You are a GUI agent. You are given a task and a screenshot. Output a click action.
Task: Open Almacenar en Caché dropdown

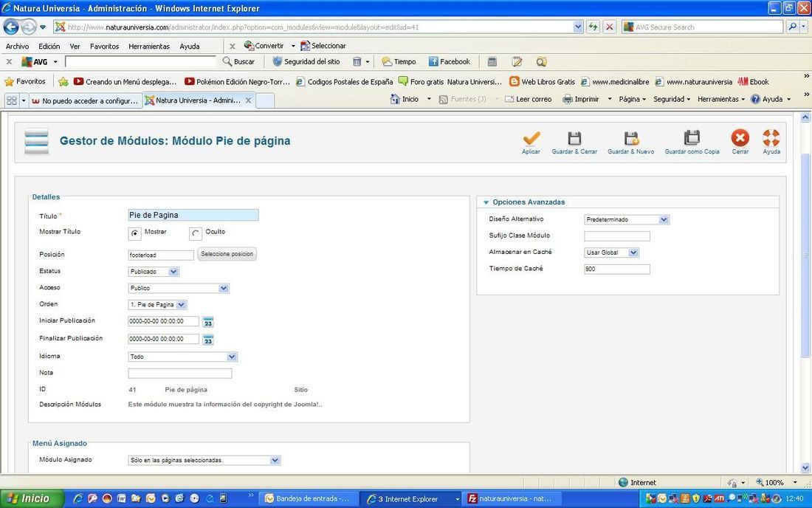pyautogui.click(x=611, y=253)
